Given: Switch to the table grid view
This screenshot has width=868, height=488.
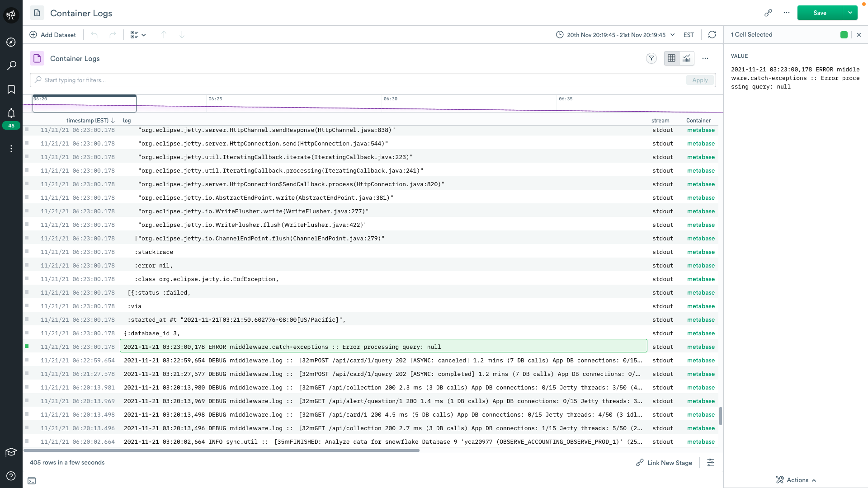Looking at the screenshot, I should 671,58.
